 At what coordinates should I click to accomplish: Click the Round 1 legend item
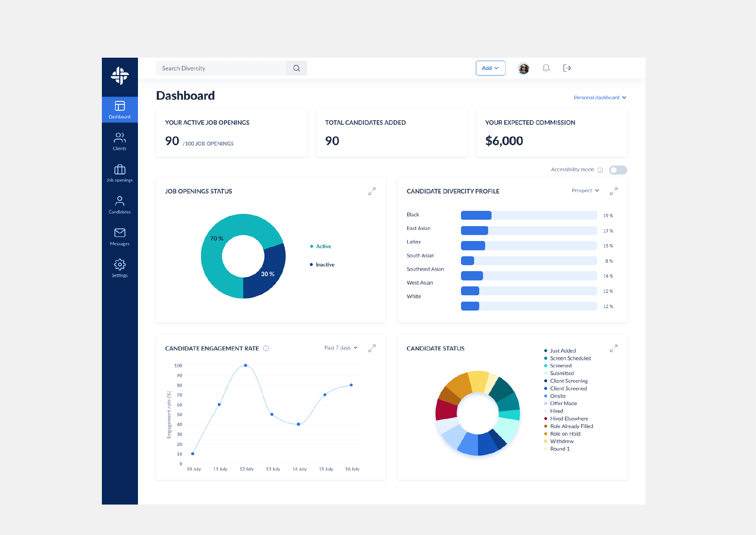[557, 449]
